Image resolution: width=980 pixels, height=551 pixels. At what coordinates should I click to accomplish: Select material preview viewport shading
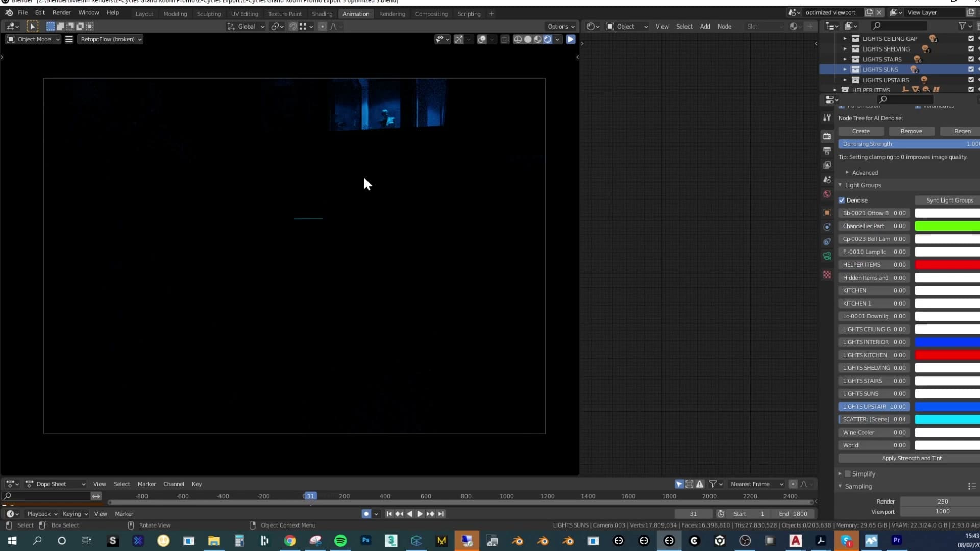tap(537, 39)
